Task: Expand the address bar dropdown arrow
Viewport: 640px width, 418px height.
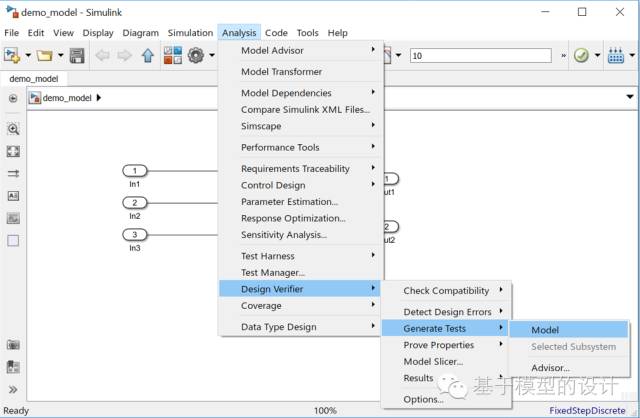Action: tap(629, 98)
